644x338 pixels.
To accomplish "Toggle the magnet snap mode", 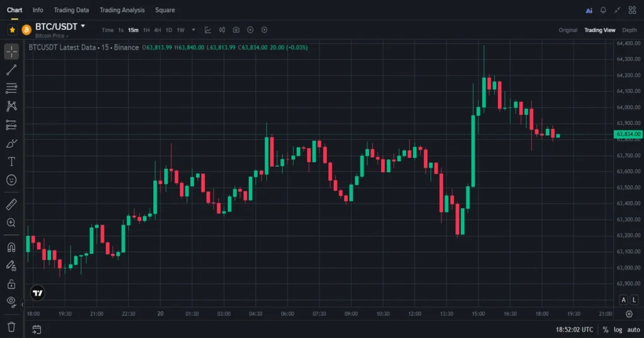I will pos(11,248).
